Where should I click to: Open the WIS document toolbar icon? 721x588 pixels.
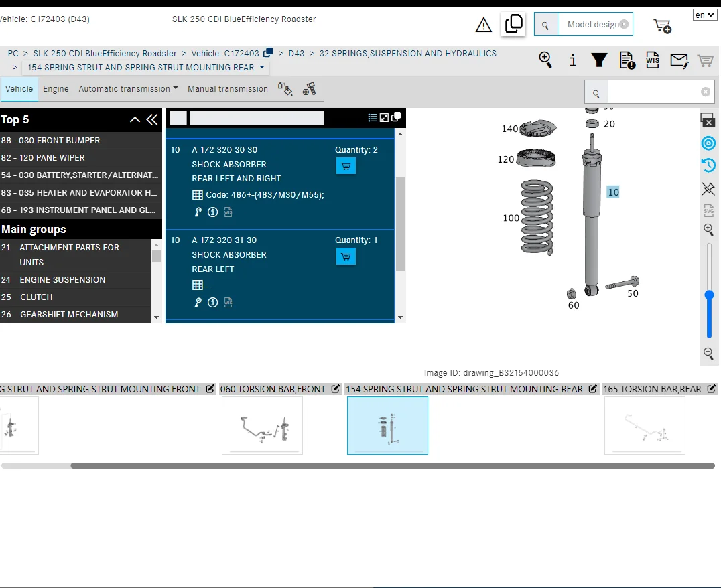653,60
